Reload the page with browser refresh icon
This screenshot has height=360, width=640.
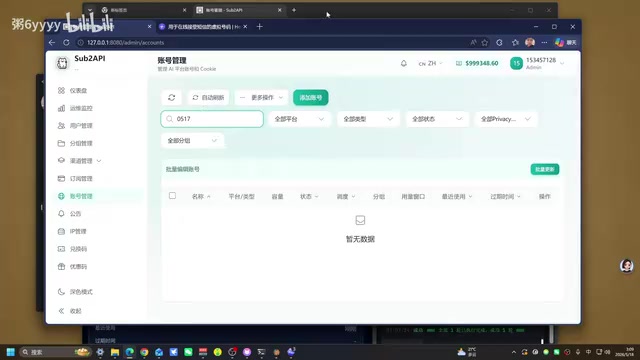coord(66,42)
